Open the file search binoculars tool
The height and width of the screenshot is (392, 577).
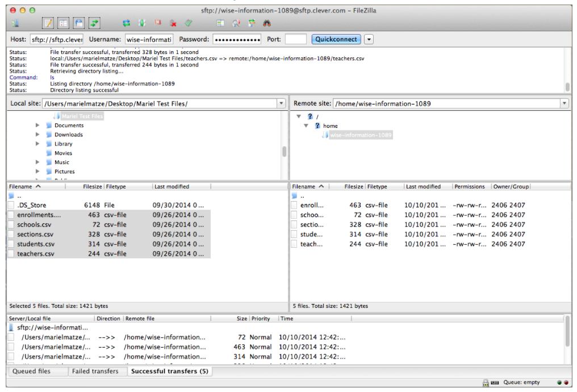[267, 23]
